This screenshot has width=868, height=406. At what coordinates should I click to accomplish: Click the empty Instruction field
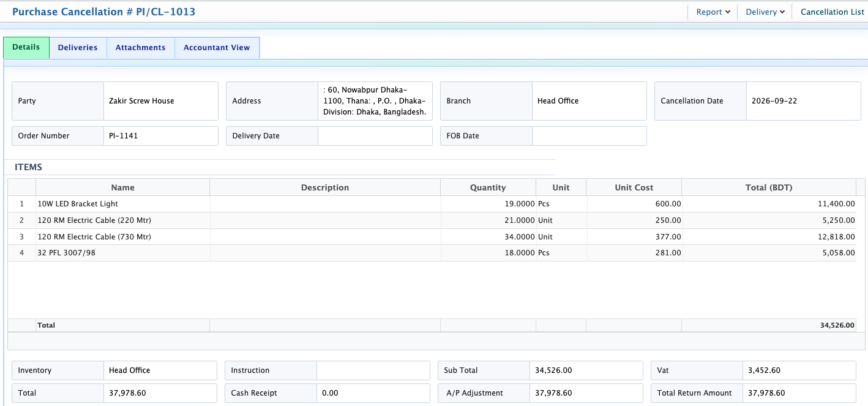coord(373,370)
